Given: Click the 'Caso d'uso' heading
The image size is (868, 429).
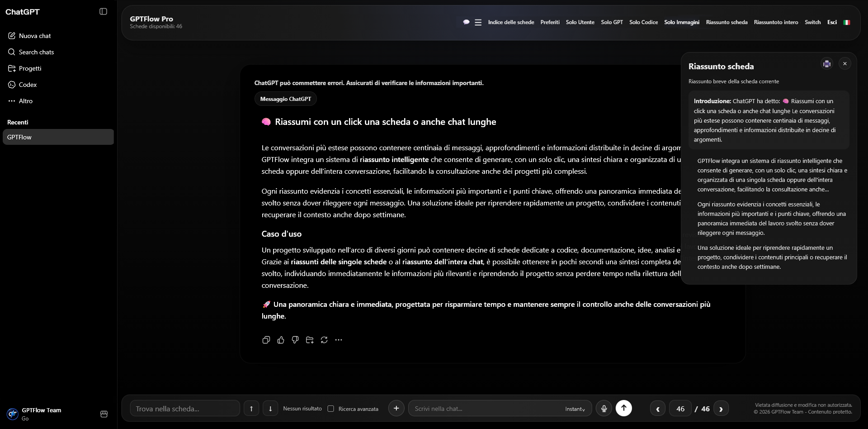Looking at the screenshot, I should [x=281, y=234].
